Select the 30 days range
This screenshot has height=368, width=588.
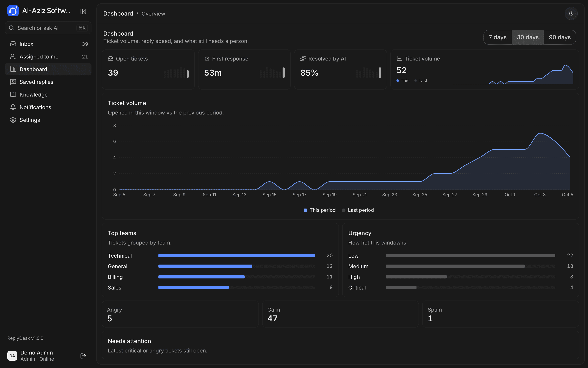528,37
